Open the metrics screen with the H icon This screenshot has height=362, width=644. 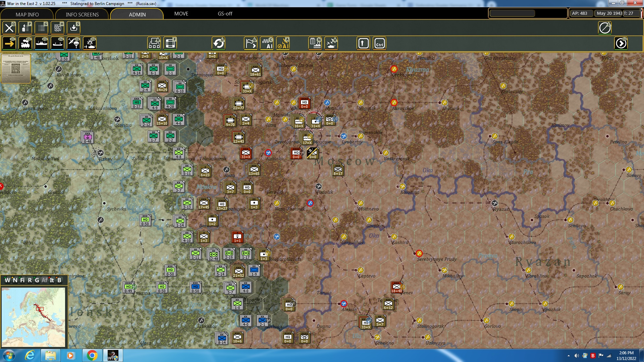click(57, 28)
